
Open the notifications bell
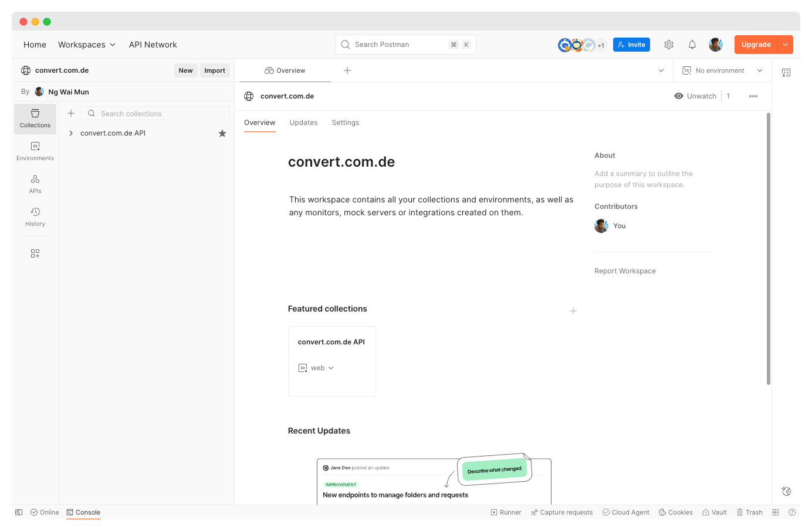pos(692,45)
